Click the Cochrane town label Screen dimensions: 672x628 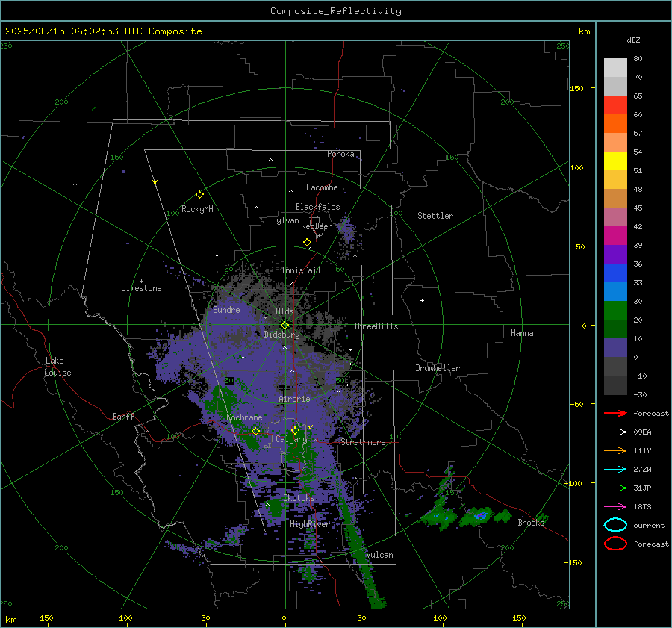click(244, 417)
